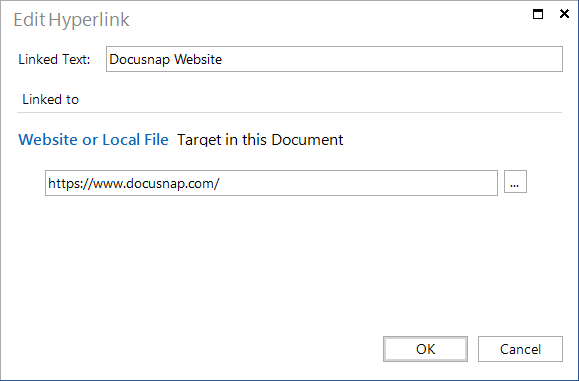
Task: Switch to Website or Local File tab
Action: click(93, 140)
